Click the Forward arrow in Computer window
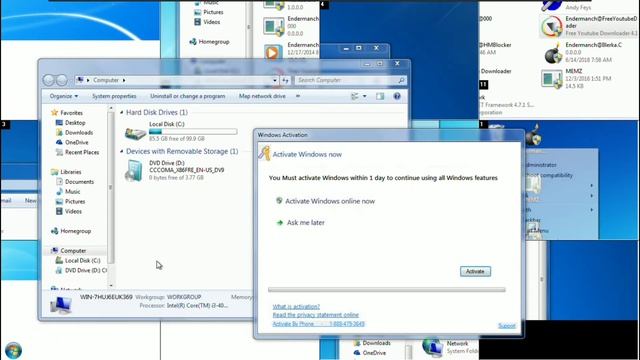640x360 pixels. click(x=62, y=80)
